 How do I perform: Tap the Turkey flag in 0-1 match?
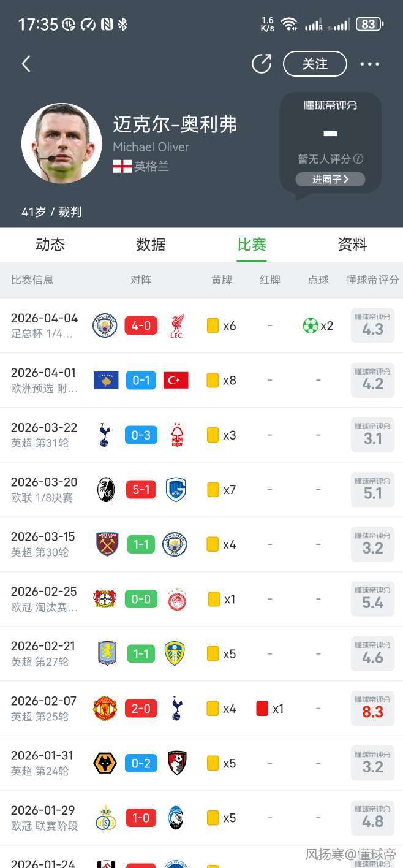(176, 381)
